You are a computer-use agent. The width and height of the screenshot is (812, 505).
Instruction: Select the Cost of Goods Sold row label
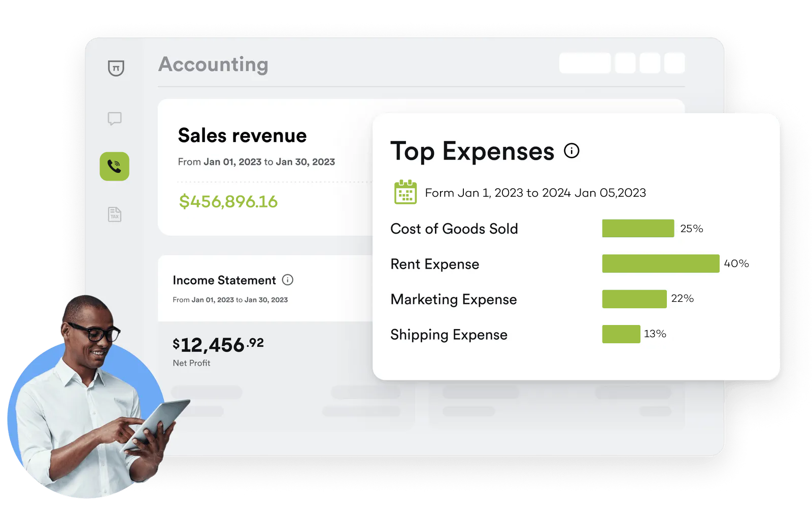click(454, 229)
